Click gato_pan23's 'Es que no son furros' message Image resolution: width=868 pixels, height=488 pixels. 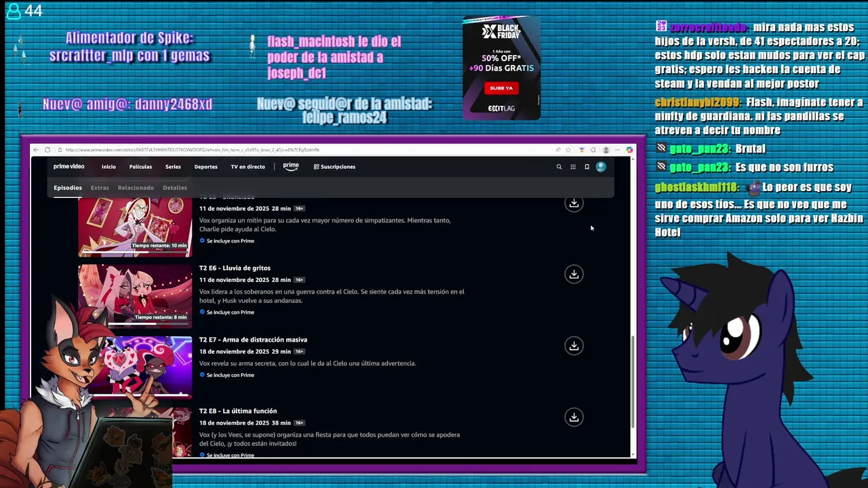click(x=784, y=167)
